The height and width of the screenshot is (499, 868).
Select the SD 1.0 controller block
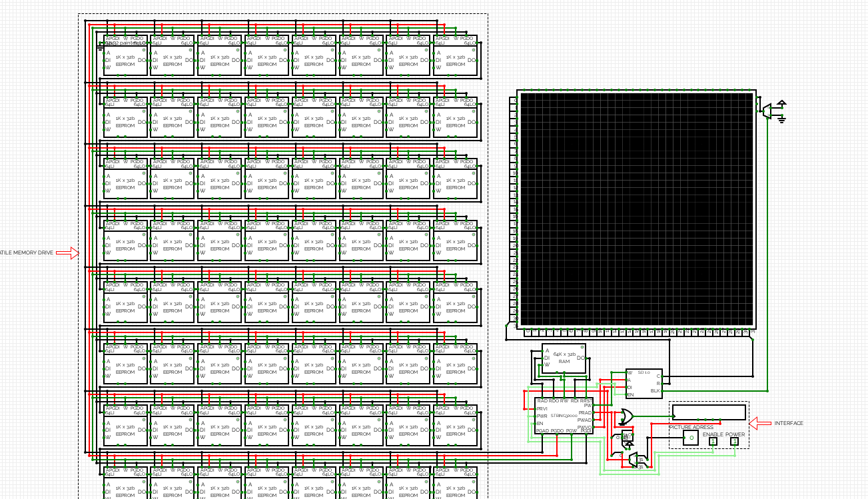644,384
